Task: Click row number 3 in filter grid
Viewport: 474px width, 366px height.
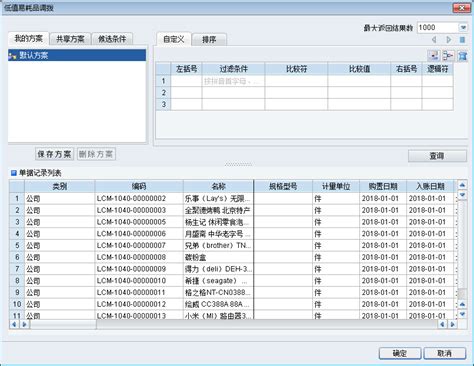Action: 163,104
